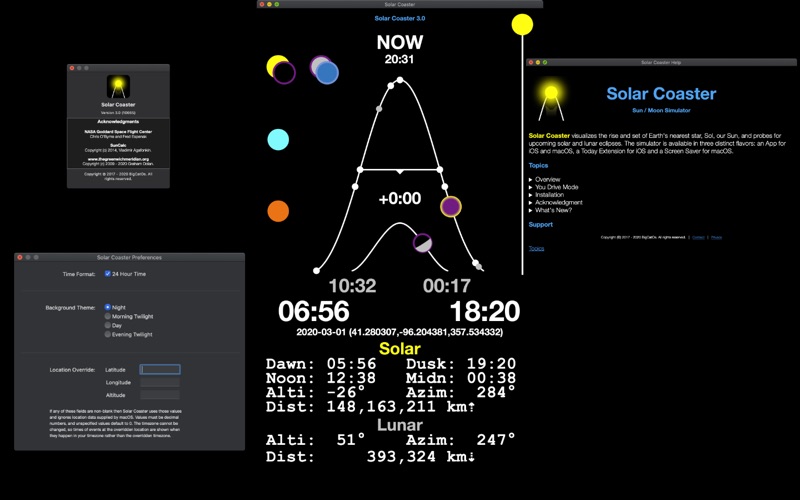Click the SunCalc acknowledgment in About window
The height and width of the screenshot is (500, 800).
click(118, 145)
